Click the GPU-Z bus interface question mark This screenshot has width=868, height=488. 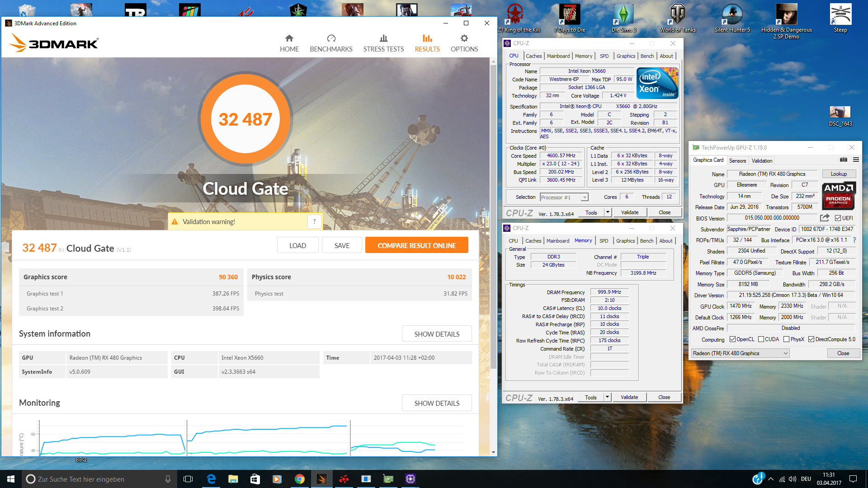click(854, 240)
